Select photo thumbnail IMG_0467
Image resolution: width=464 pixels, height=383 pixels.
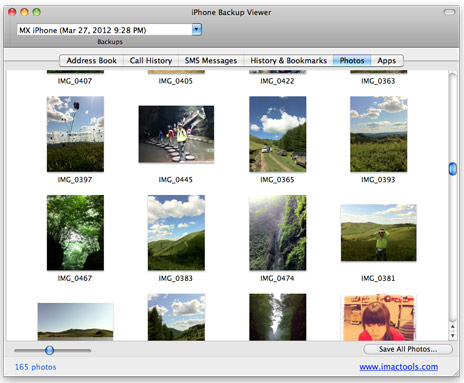75,233
